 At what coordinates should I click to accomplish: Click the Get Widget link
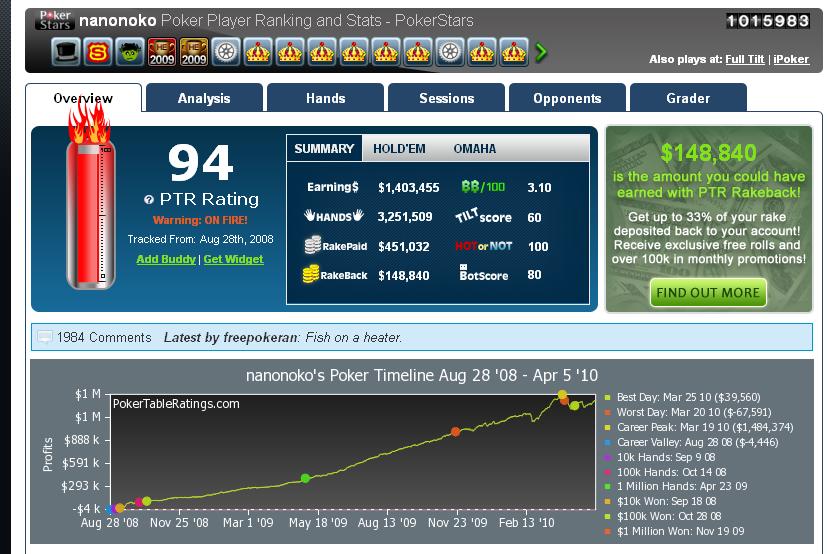[x=233, y=259]
